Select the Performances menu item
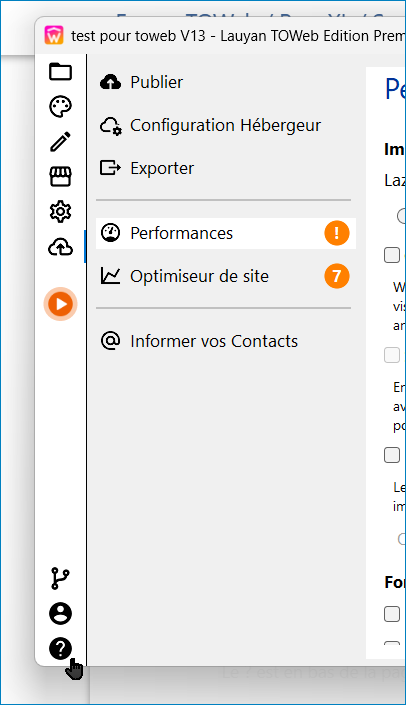Screen dimensions: 406x705 (x=226, y=233)
